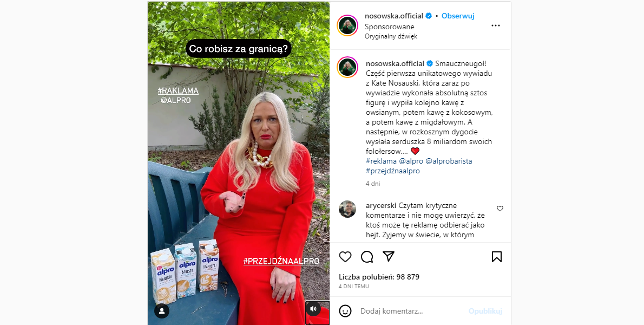
Task: Open arycerski username link in comment
Action: 381,205
